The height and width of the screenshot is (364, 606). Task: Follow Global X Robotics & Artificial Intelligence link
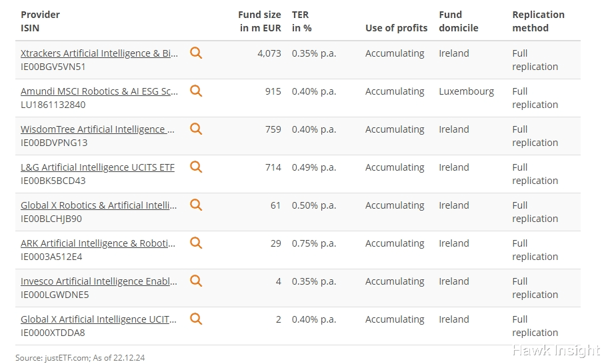[99, 205]
